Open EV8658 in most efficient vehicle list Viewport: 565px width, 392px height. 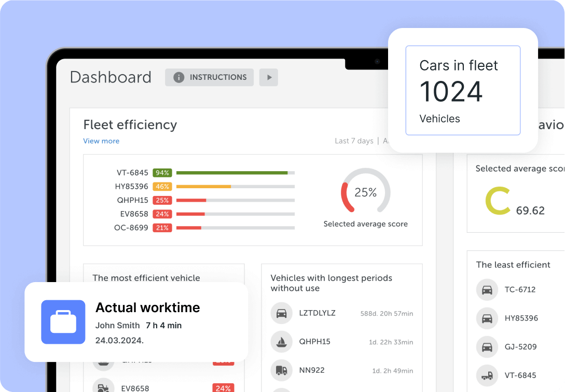[135, 388]
